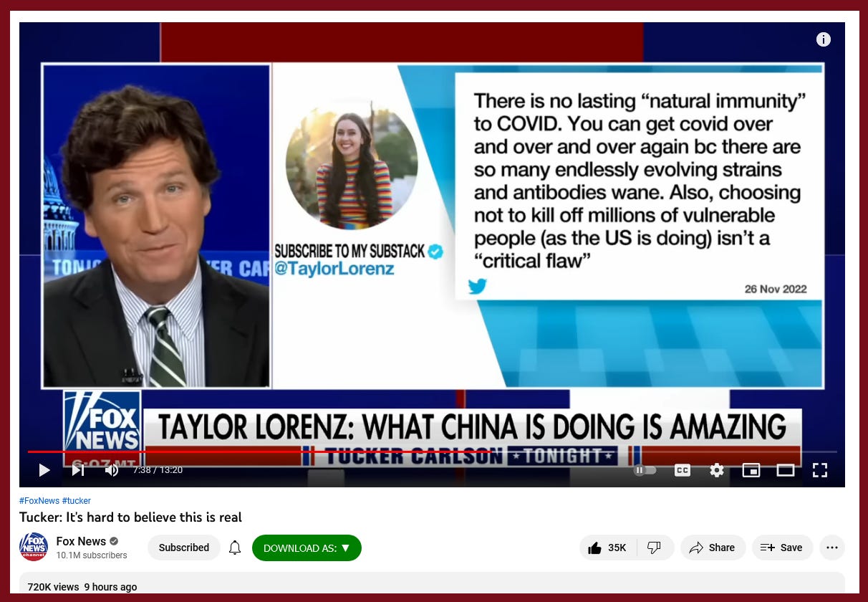The image size is (868, 602).
Task: Share the video
Action: 713,548
